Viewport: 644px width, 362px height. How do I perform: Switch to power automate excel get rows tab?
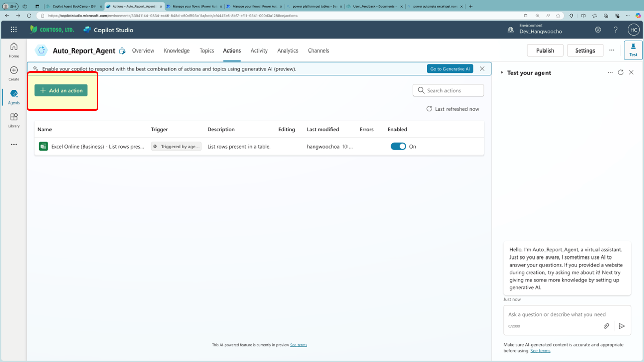pyautogui.click(x=434, y=7)
